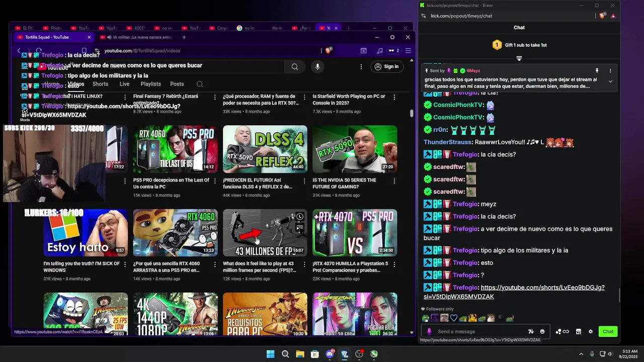The width and height of the screenshot is (644, 362).
Task: Open RTX 4070 VS PS5 PRO thumbnail
Action: click(x=355, y=233)
